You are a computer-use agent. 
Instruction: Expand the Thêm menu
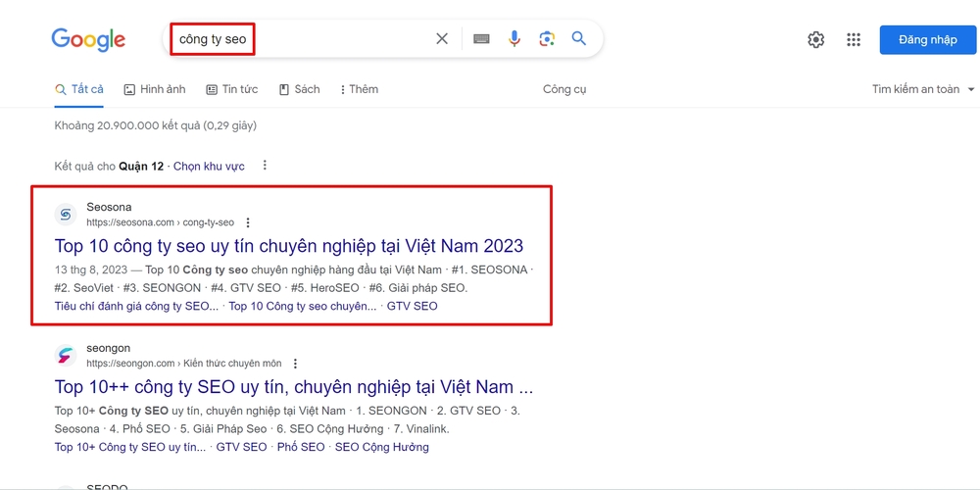[x=360, y=89]
